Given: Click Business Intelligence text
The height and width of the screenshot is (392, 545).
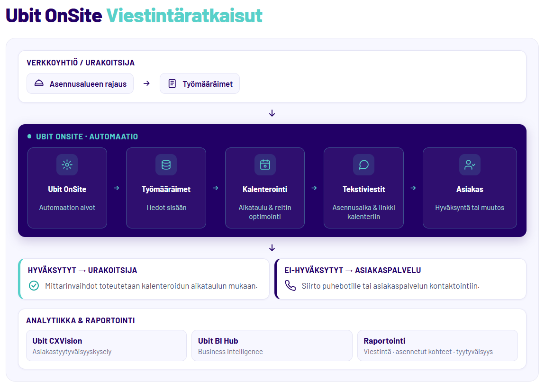Looking at the screenshot, I should 230,352.
